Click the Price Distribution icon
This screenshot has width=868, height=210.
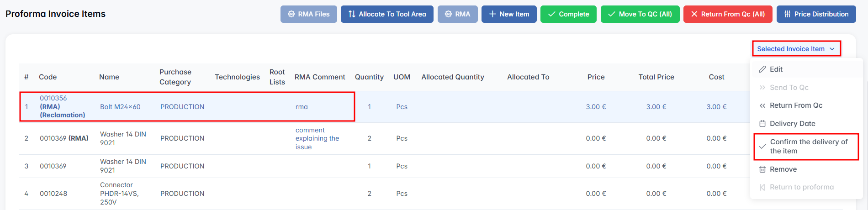click(787, 14)
